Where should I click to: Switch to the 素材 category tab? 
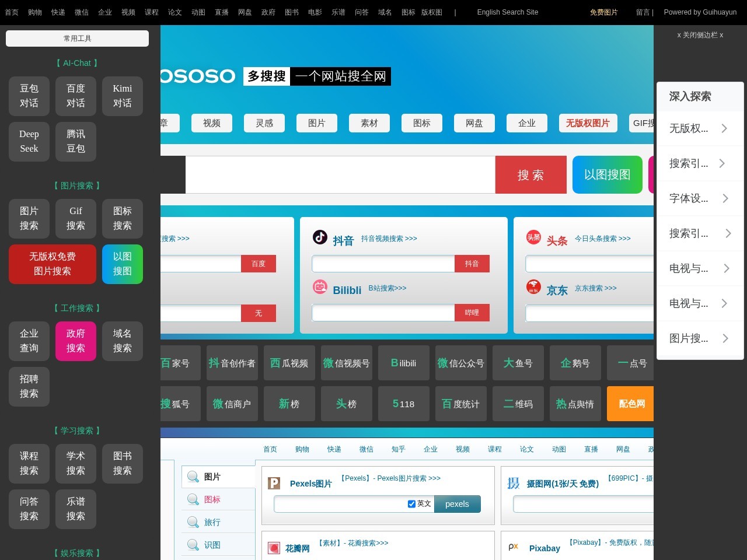[x=369, y=123]
